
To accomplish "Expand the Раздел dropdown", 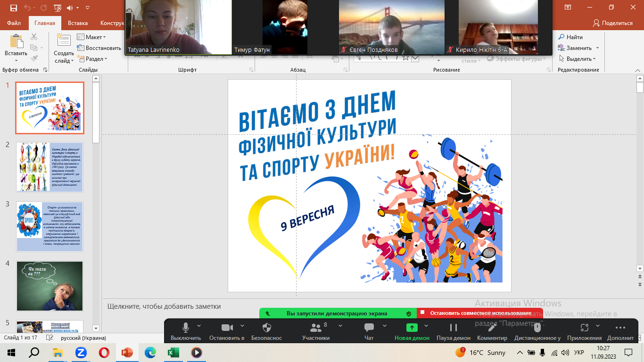I will point(93,59).
